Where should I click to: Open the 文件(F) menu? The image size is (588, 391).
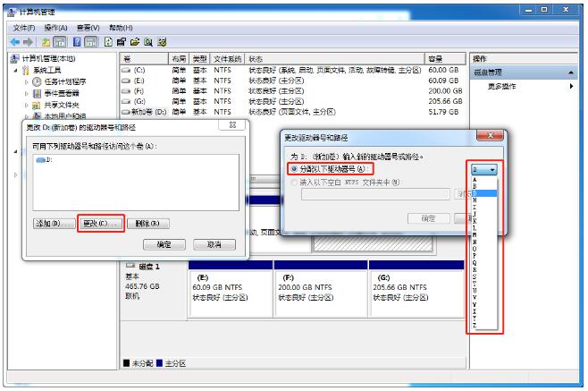pyautogui.click(x=24, y=28)
